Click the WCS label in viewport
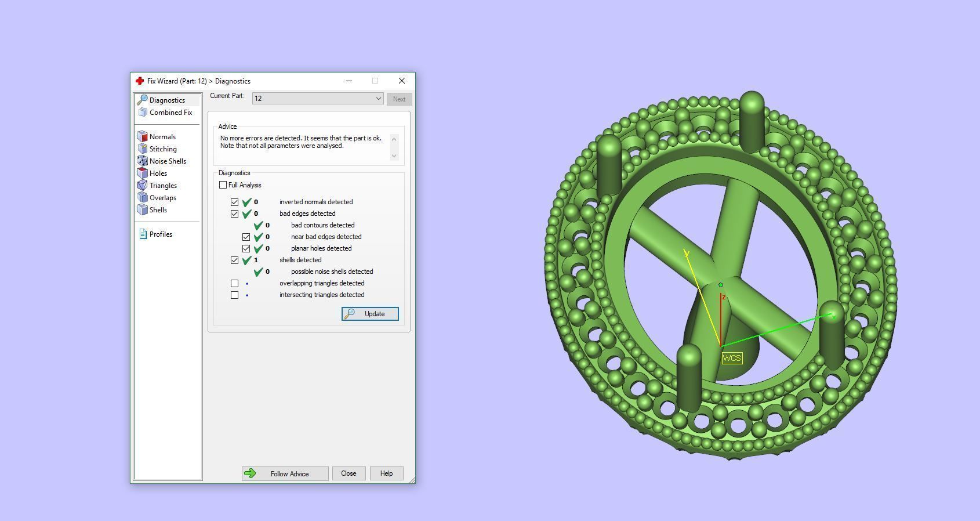The image size is (980, 521). [x=732, y=358]
